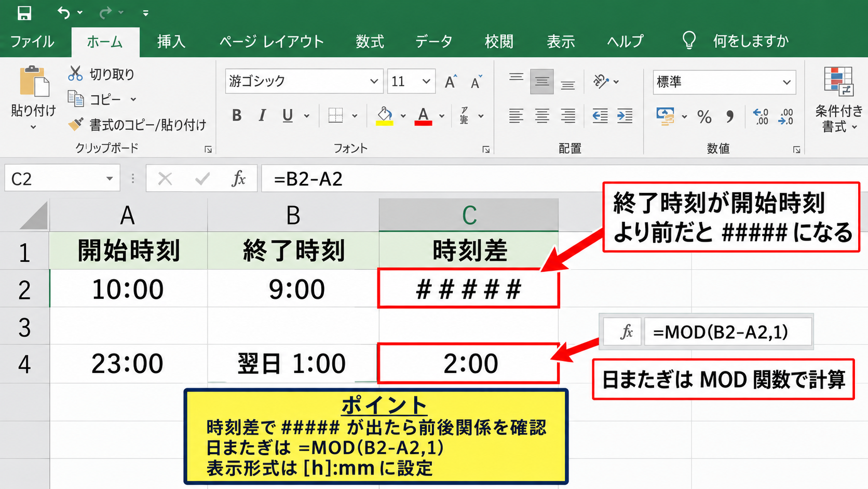
Task: Open the フォント group dialog launcher
Action: click(486, 150)
